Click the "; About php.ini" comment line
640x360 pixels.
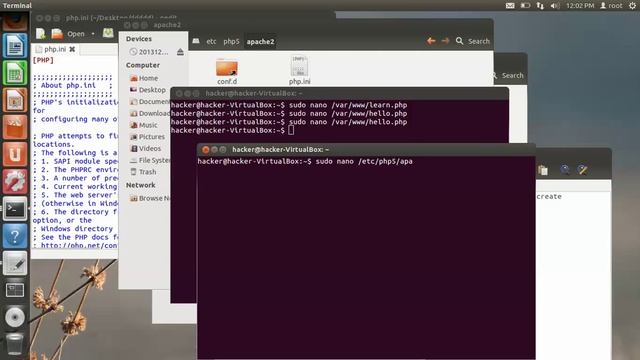click(72, 85)
